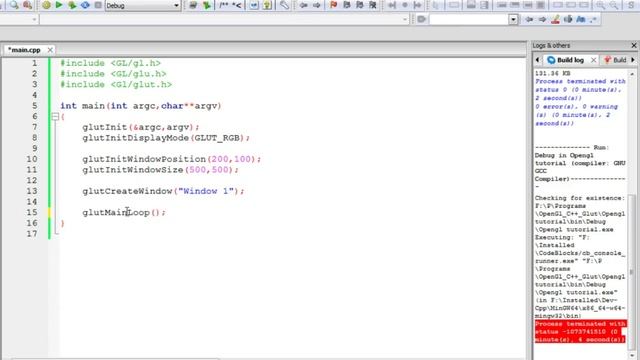
Task: Switch to the Build log tab
Action: [570, 60]
